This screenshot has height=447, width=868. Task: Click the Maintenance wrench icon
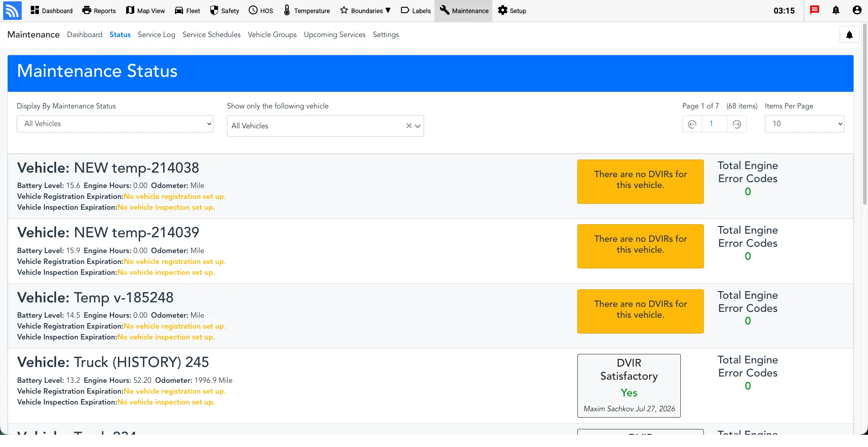tap(445, 10)
